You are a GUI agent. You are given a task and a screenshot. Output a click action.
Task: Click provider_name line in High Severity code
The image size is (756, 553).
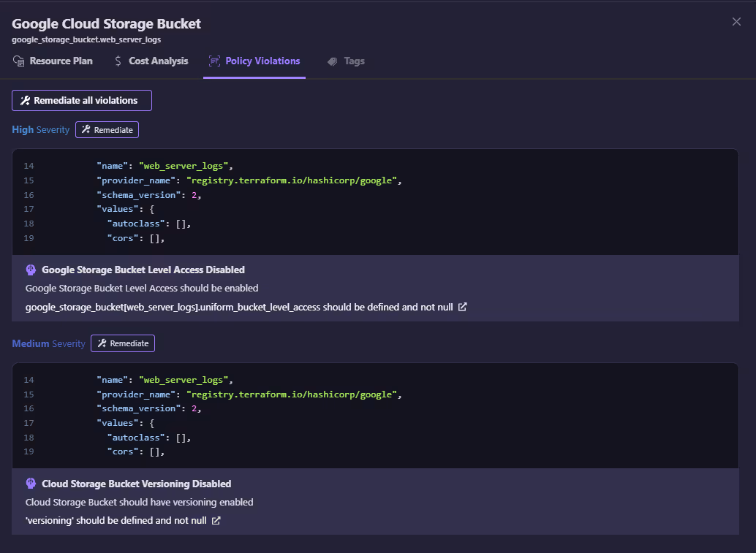pos(249,180)
